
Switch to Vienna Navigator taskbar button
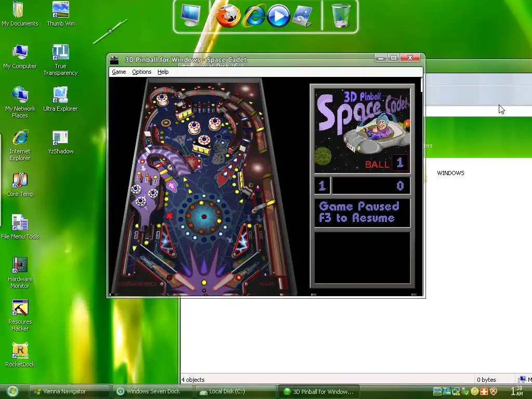70,392
